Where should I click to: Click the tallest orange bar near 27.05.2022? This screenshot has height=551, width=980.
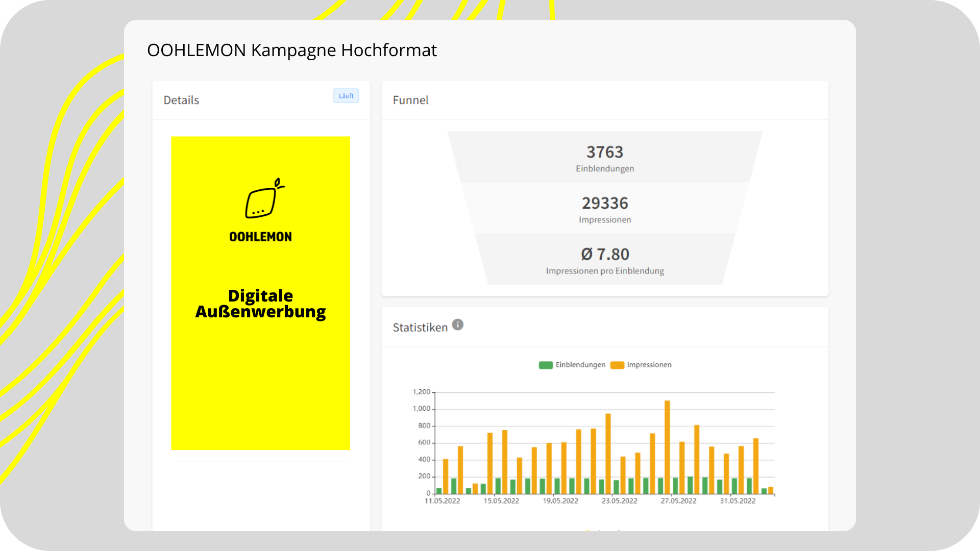667,446
